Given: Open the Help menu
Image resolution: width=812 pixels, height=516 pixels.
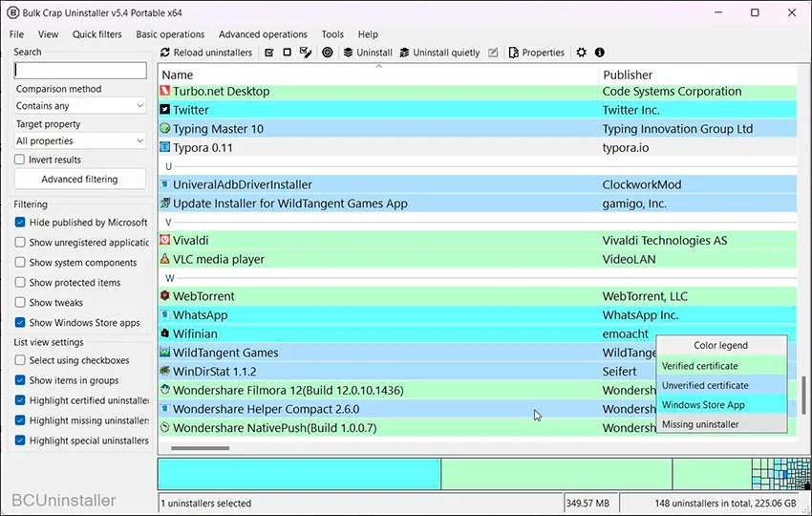Looking at the screenshot, I should 368,34.
